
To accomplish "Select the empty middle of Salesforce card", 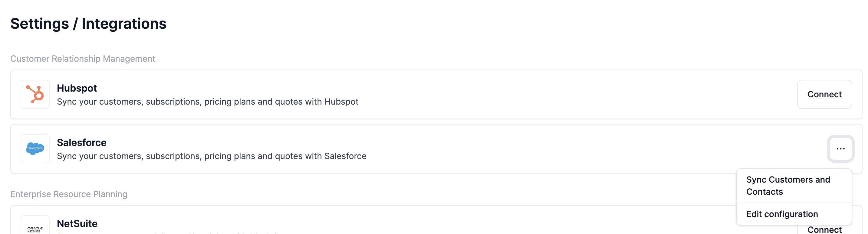I will [573, 148].
